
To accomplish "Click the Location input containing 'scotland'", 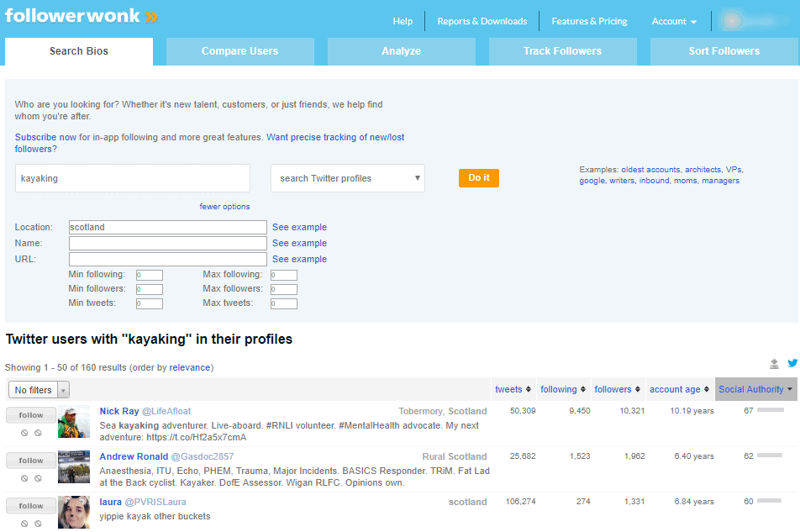I will tap(167, 227).
